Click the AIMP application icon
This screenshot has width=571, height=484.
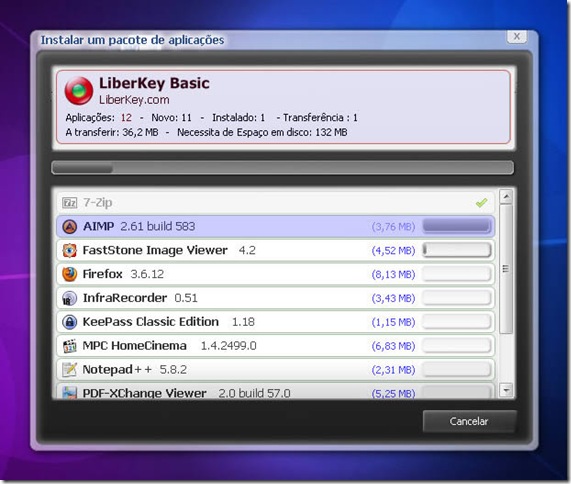tap(70, 227)
